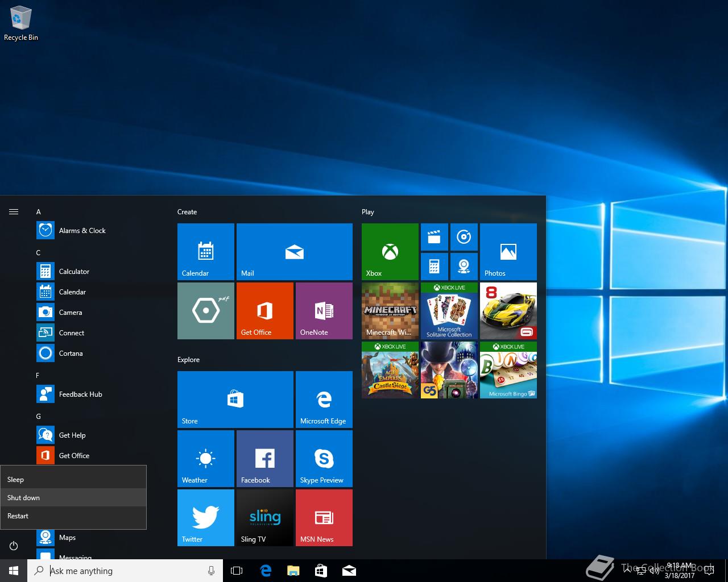Jump via letter F header

tap(38, 376)
